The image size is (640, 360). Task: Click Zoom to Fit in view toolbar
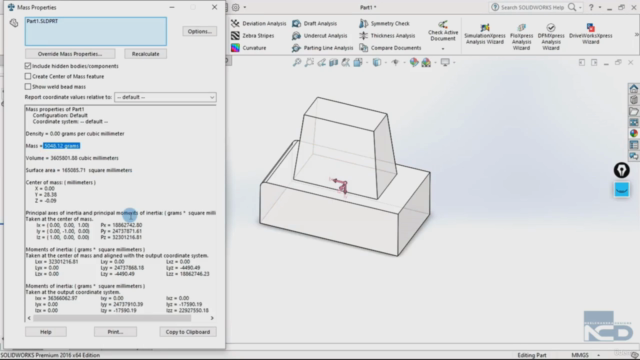(x=297, y=62)
